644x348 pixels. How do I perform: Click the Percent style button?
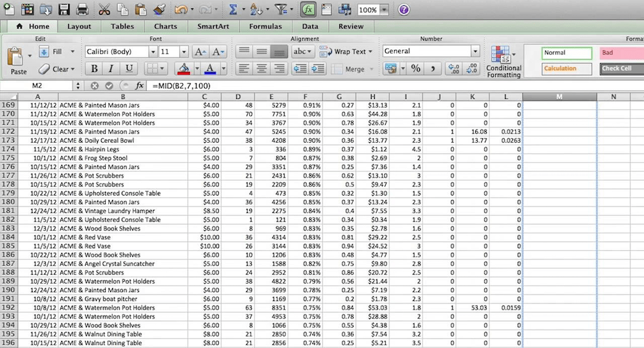(415, 69)
